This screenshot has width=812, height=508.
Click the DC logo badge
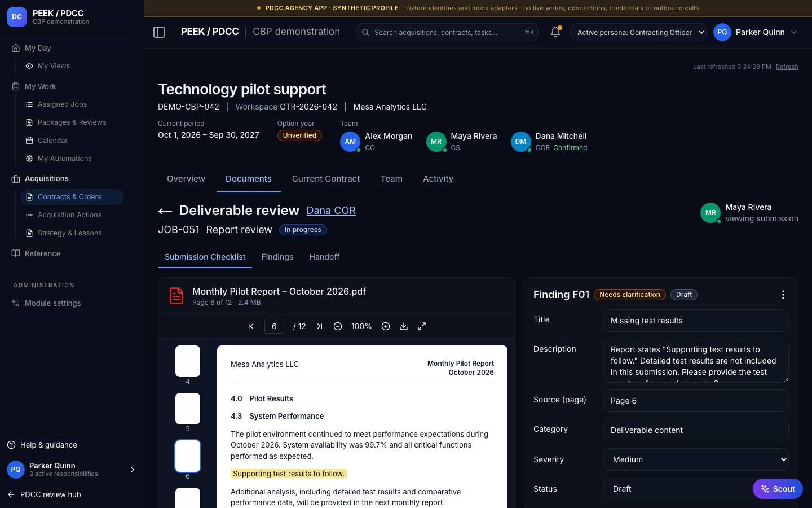point(17,17)
